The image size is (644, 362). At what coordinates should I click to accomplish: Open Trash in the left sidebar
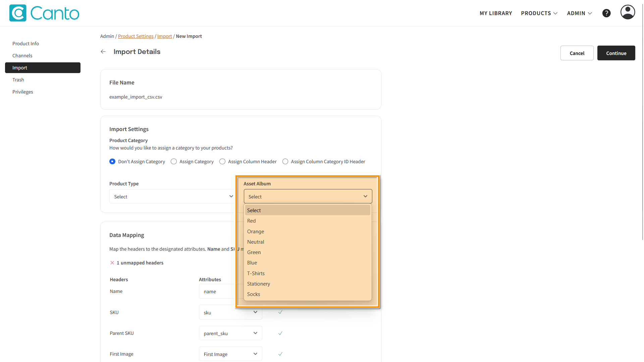point(18,80)
